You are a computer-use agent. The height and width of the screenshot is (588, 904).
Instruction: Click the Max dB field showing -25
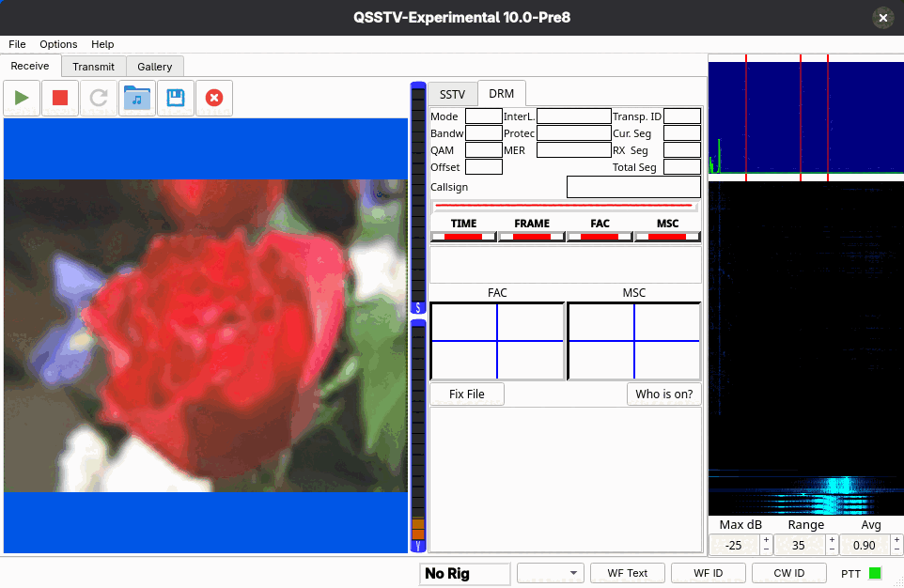pos(734,546)
